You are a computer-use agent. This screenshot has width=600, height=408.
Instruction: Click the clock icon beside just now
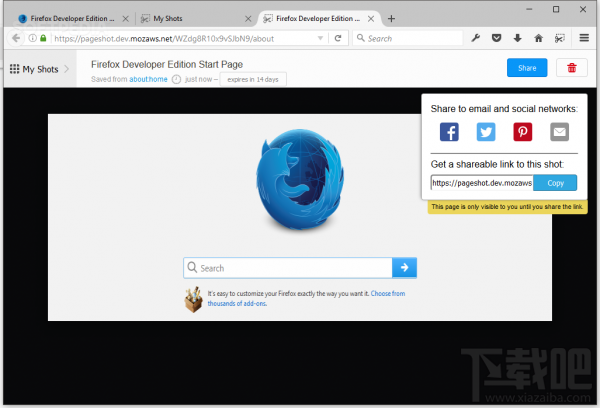[176, 79]
